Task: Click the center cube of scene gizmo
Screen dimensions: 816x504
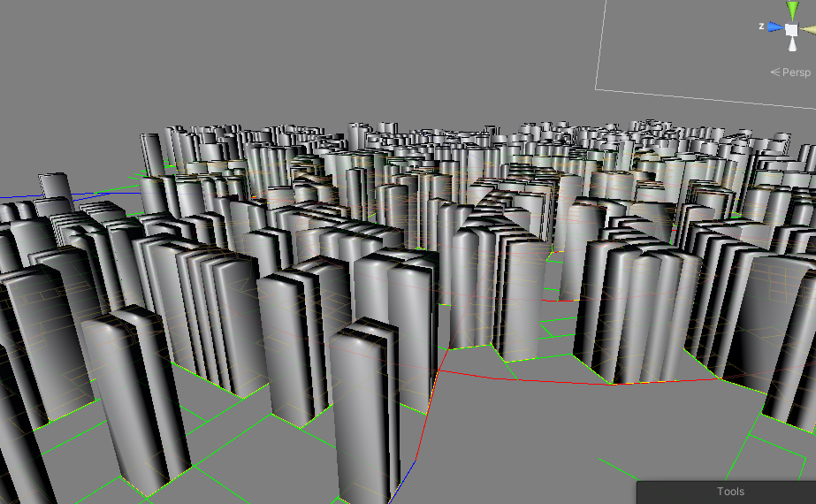Action: [x=791, y=30]
